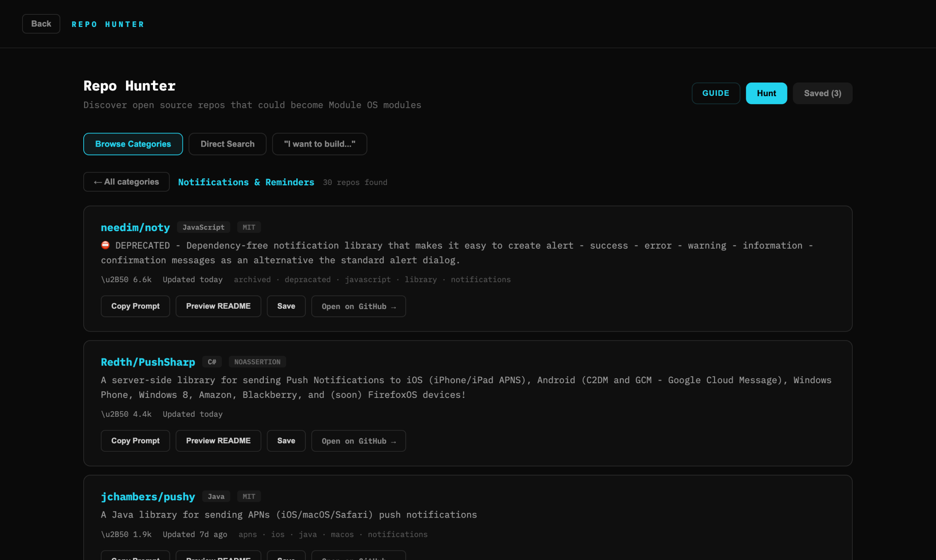This screenshot has width=936, height=560.
Task: Switch to Direct Search mode
Action: tap(227, 144)
